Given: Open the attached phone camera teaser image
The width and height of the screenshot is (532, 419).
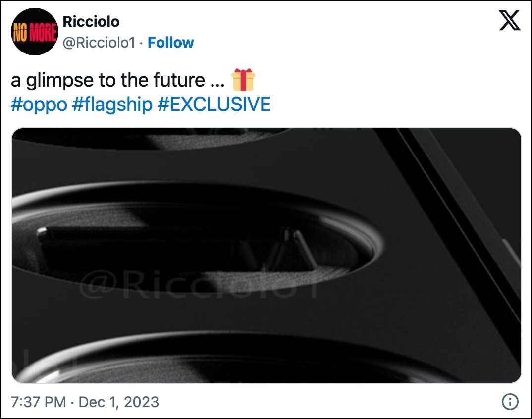Looking at the screenshot, I should point(266,256).
